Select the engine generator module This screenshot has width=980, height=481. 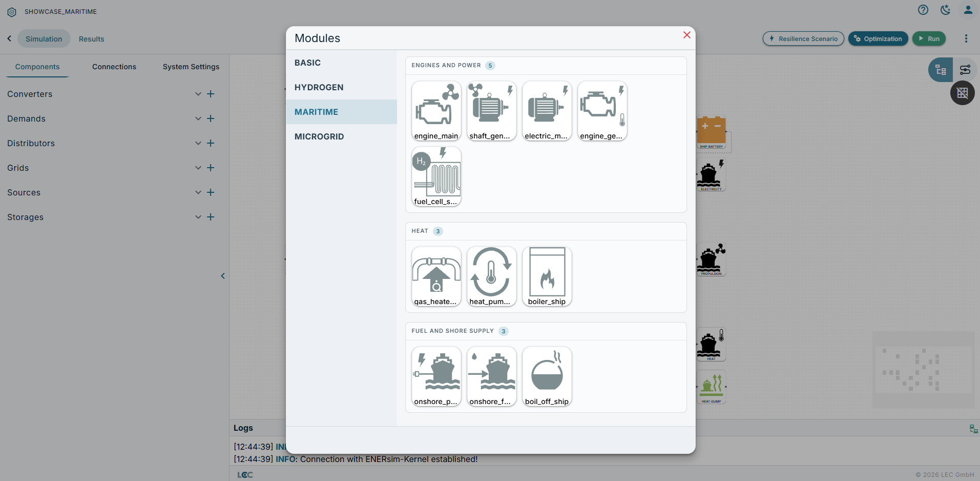point(602,111)
